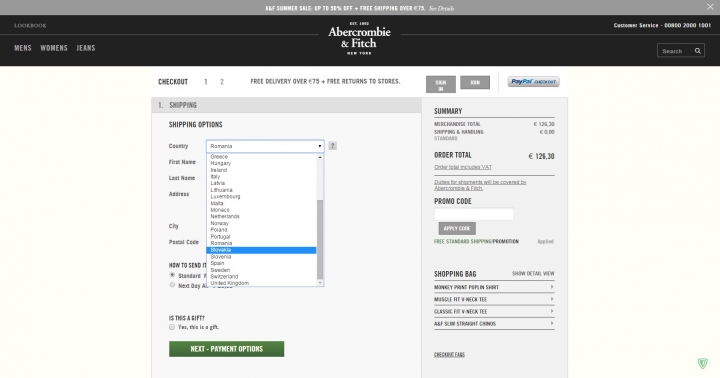Open the duties covered by Abercrombie link
Viewport: 720px width, 378px height.
pos(480,185)
